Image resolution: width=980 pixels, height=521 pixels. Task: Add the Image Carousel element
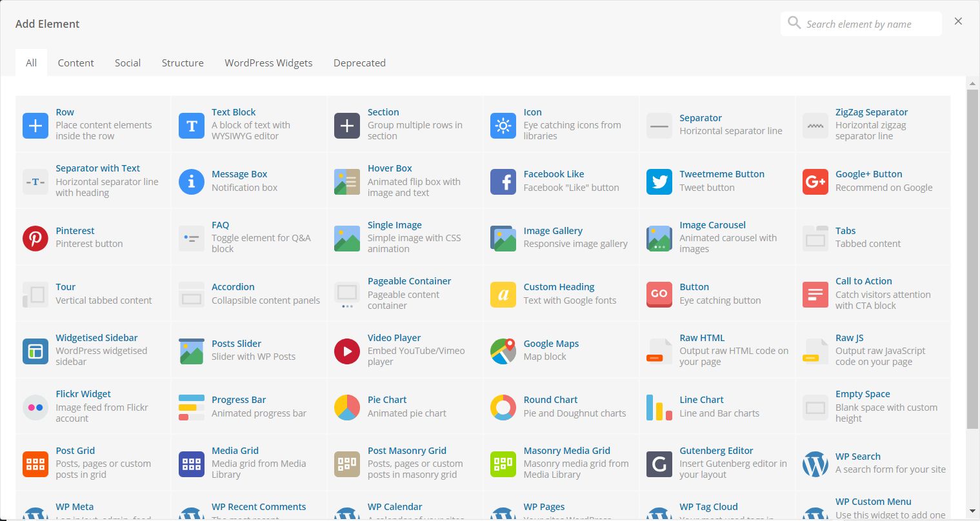[x=717, y=237]
